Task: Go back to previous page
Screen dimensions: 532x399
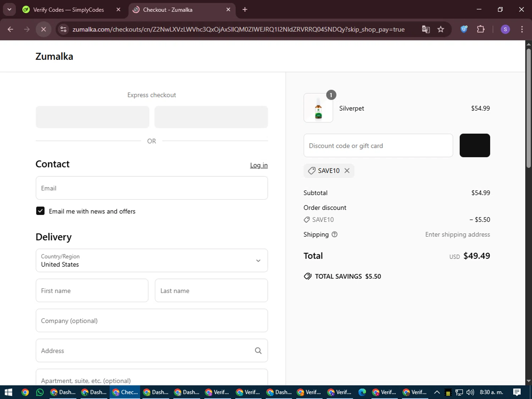Action: [x=10, y=29]
